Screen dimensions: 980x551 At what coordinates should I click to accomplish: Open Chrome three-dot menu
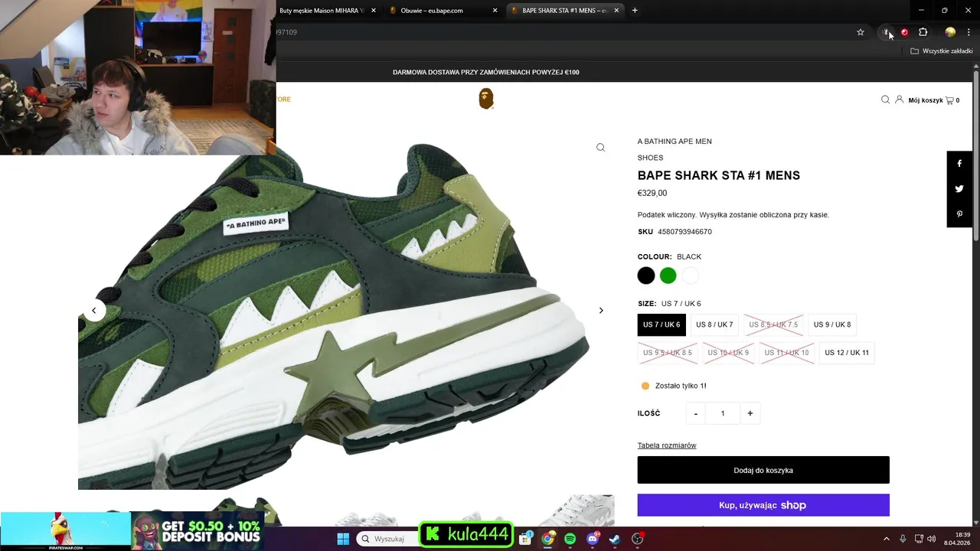(969, 32)
